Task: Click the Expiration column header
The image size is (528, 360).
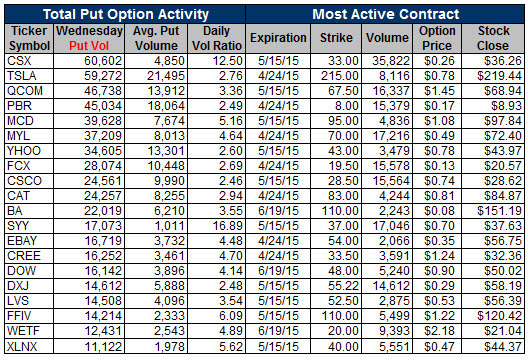Action: 278,38
